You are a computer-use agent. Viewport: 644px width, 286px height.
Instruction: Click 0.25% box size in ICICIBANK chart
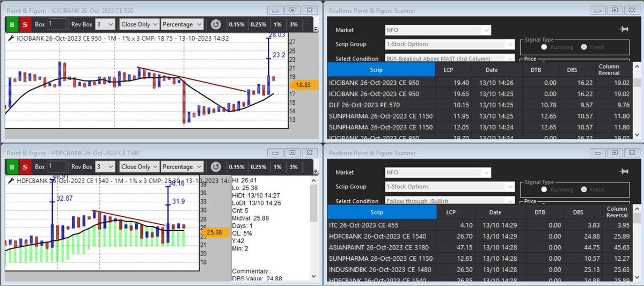point(258,24)
